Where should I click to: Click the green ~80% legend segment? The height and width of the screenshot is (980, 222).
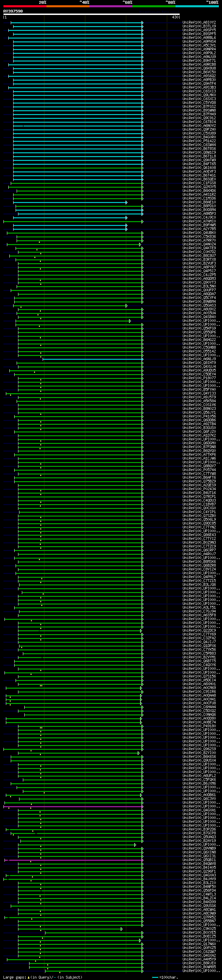154,6
